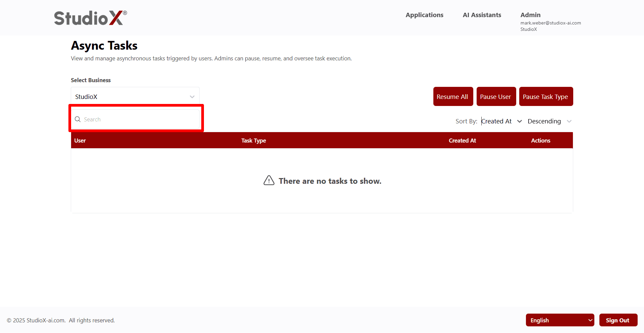Switch to the Applications section
Screen dimensions: 644x333
pos(424,15)
